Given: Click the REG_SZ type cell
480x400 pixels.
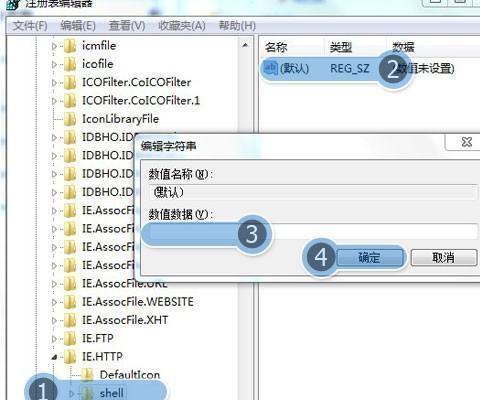Looking at the screenshot, I should (350, 69).
